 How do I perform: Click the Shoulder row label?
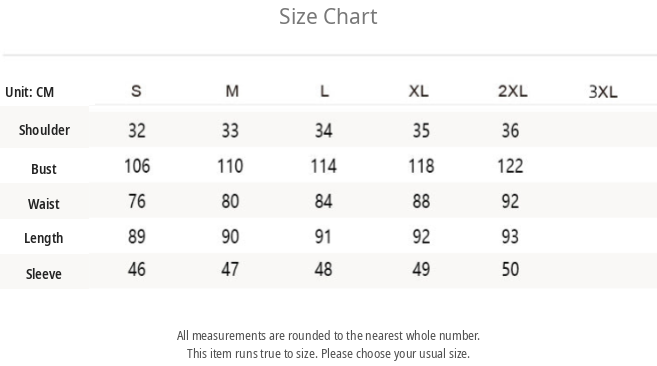(x=44, y=130)
